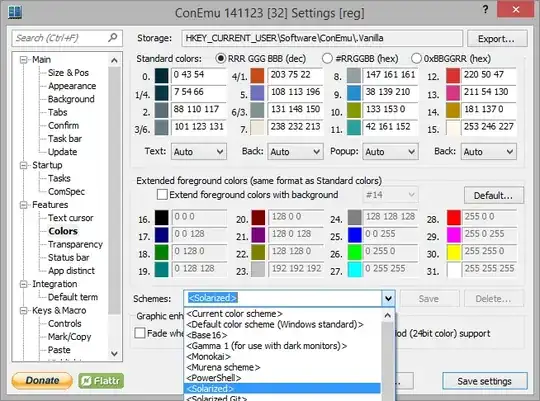Click color swatch 0 (0 43 54)
Viewport: 540px width, 401px height.
pos(162,76)
